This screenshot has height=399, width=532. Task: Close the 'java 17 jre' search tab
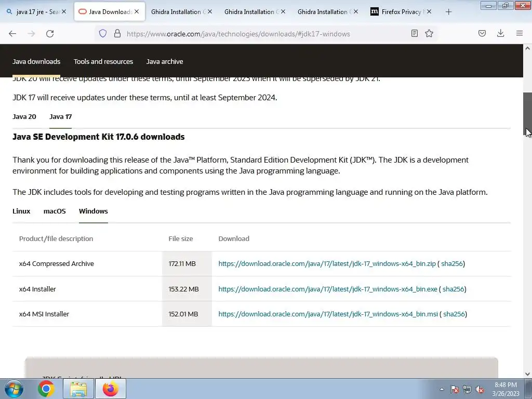point(64,11)
